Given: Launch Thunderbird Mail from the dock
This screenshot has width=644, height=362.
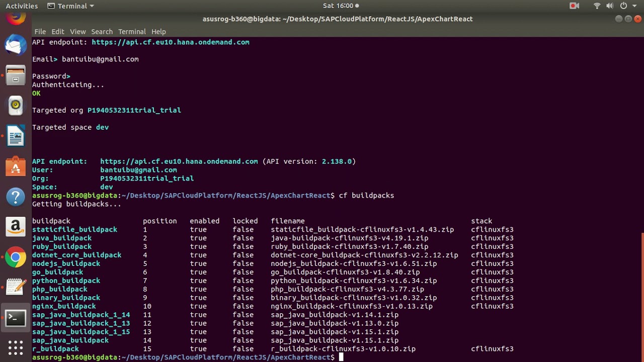Looking at the screenshot, I should [16, 45].
